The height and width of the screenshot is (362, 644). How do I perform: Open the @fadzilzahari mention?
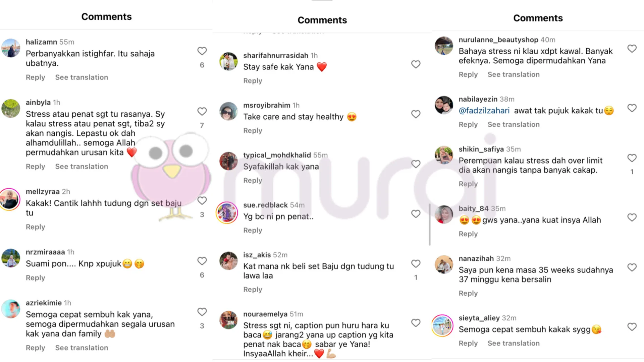pyautogui.click(x=484, y=111)
